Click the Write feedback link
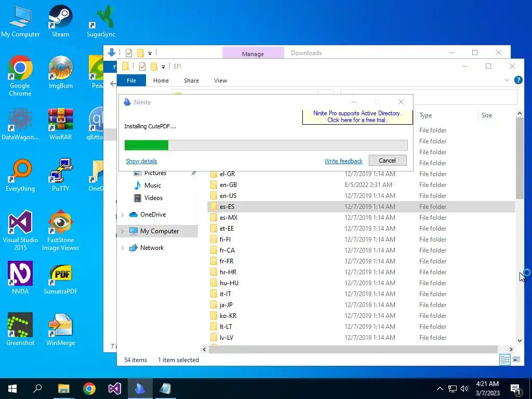 [343, 161]
